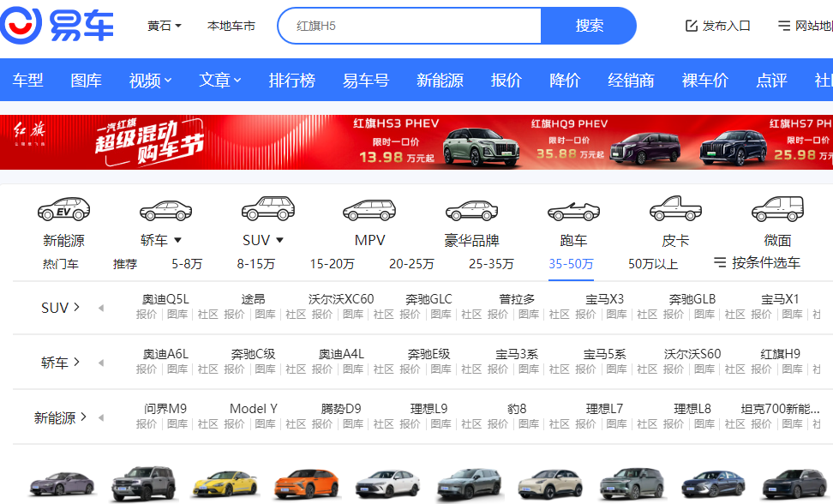
Task: Open the orange car thumbnail
Action: [x=307, y=483]
